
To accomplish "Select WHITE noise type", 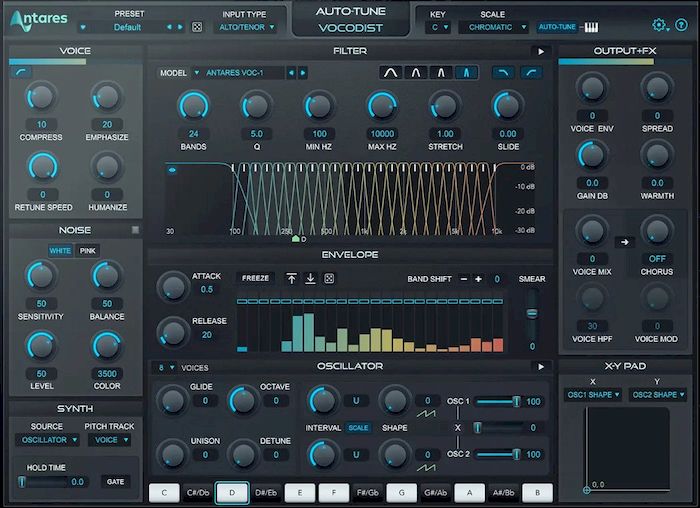I will tap(60, 251).
